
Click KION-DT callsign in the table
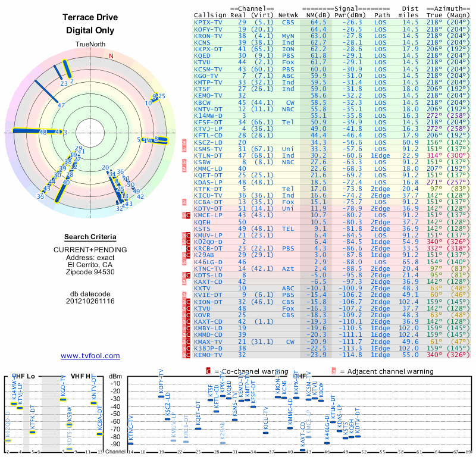pos(208,302)
